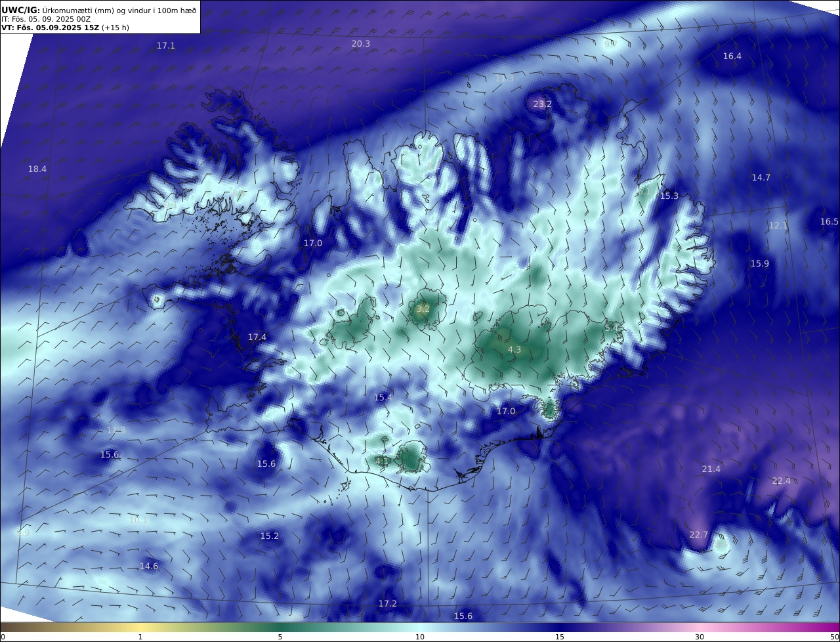Click the 30 tick on the colour scale
The width and height of the screenshot is (840, 642).
point(700,637)
